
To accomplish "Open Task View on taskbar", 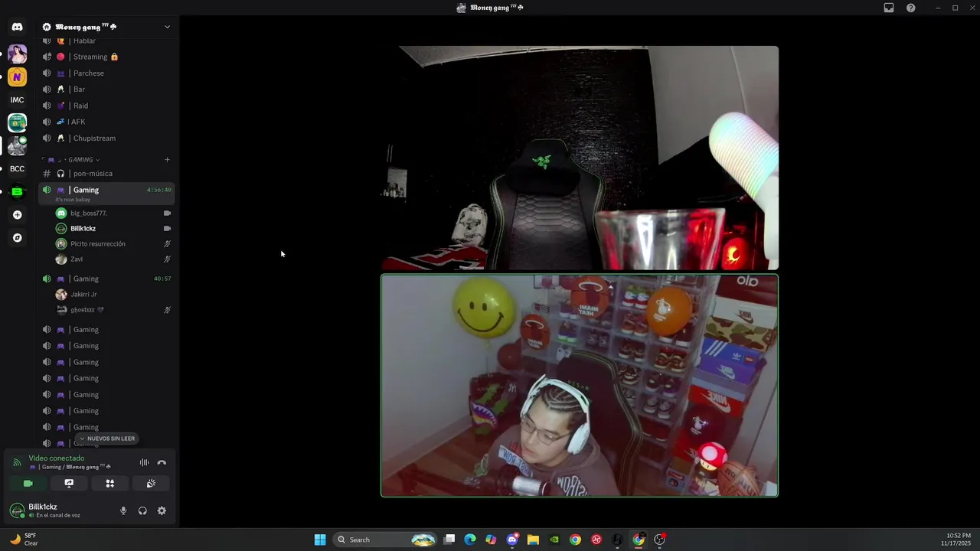I will point(449,540).
